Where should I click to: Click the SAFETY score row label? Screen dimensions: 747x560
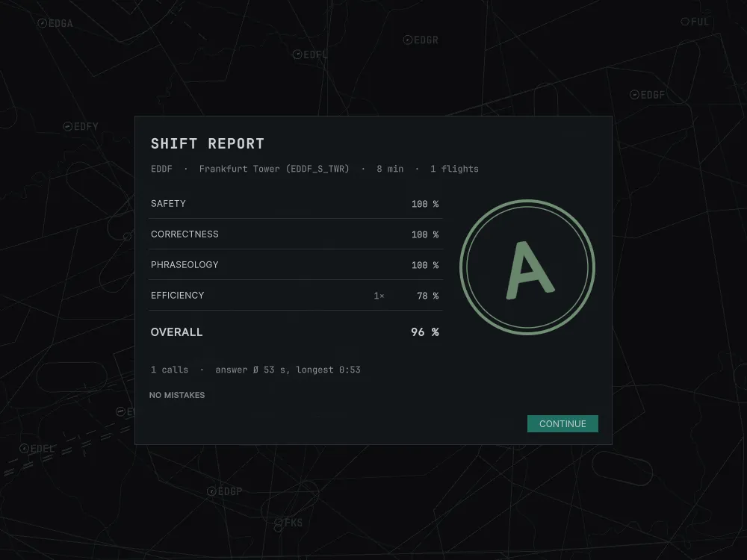168,203
